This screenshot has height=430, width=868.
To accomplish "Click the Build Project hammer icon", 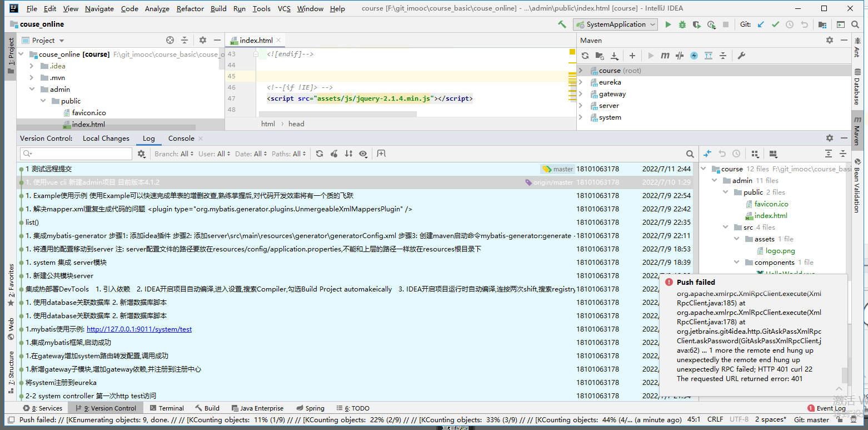I will (x=562, y=24).
